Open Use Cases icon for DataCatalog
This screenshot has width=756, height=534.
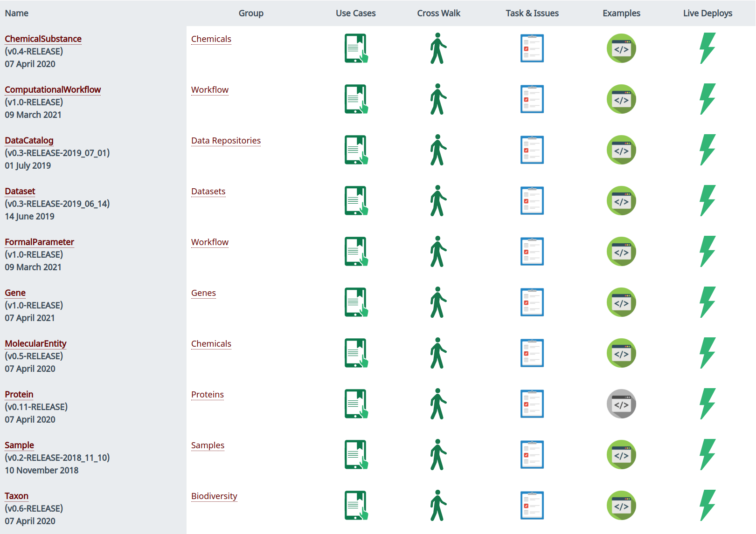(x=356, y=150)
